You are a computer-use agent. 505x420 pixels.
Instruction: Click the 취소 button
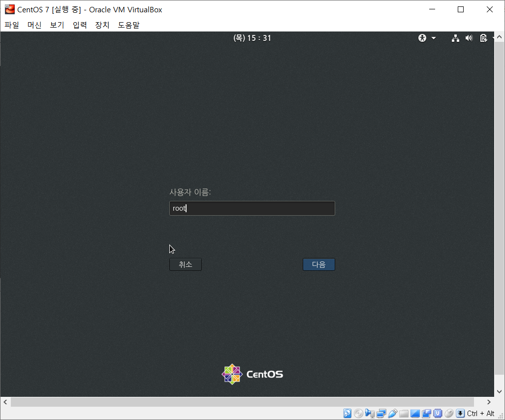(186, 264)
